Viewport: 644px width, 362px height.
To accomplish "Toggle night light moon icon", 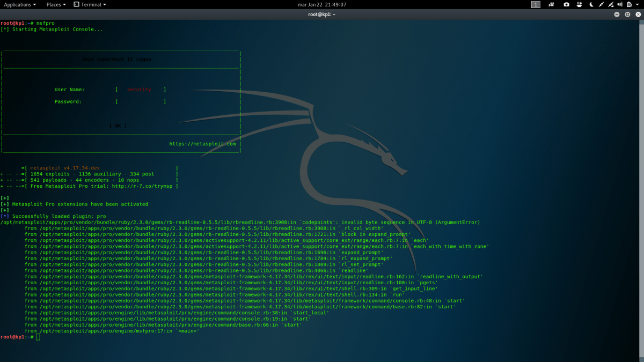I will pos(591,4).
